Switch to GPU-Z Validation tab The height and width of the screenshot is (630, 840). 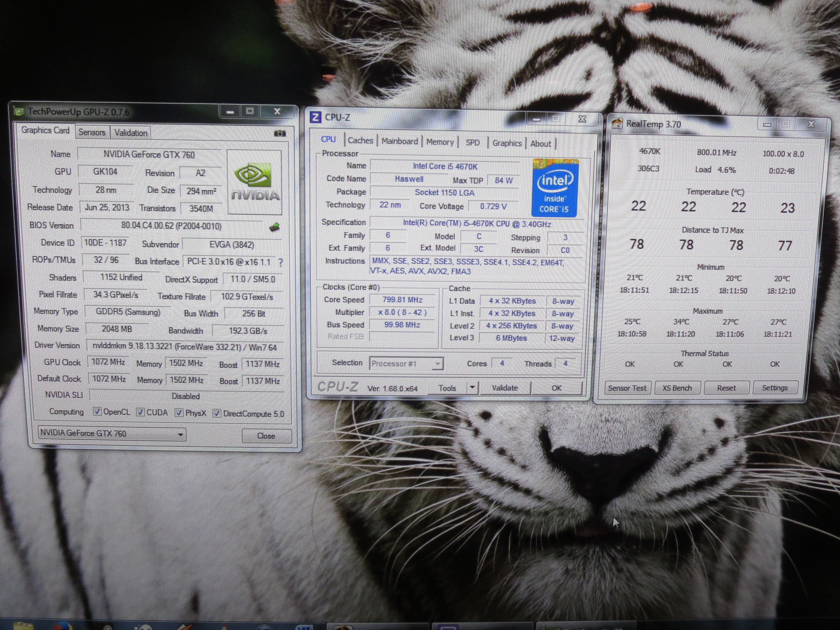click(x=131, y=133)
